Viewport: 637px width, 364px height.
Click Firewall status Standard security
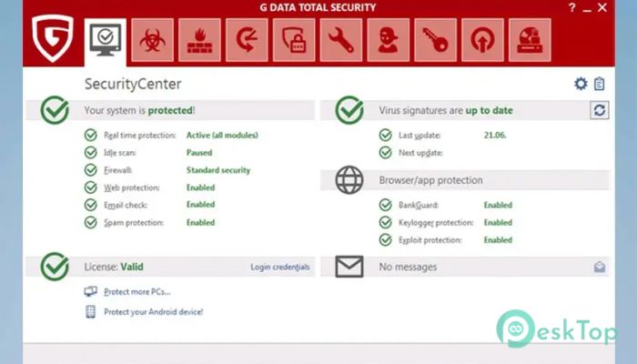point(218,170)
